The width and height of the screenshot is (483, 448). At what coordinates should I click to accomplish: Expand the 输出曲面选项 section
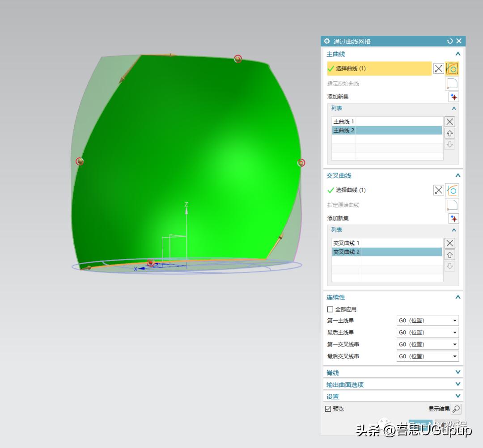pos(393,385)
